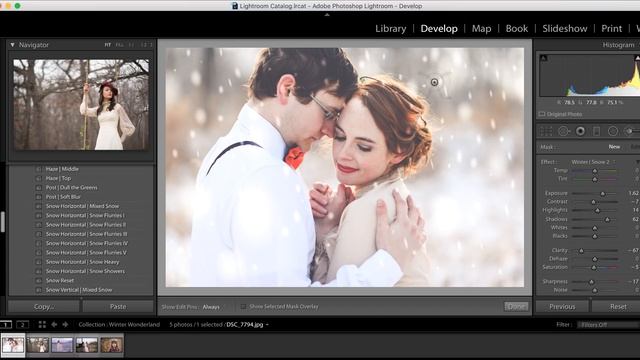Apply preset Snow Horizontal | Snow Flurries III

click(87, 234)
